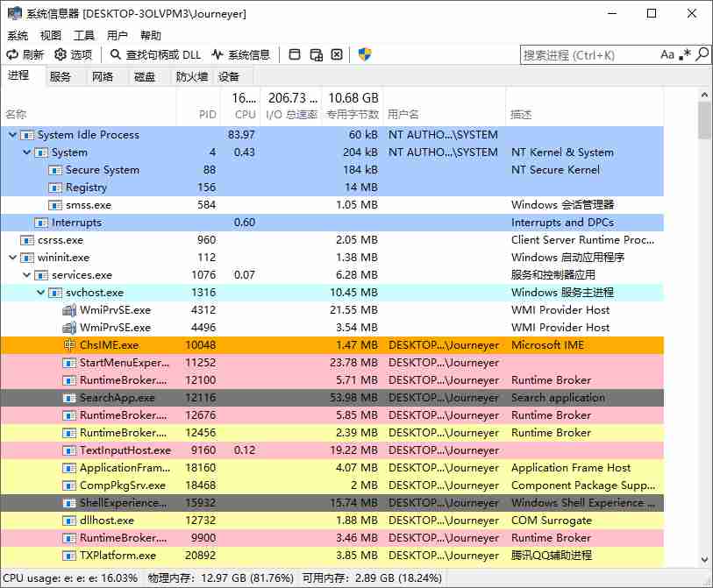Open the 系统 menu

point(18,35)
